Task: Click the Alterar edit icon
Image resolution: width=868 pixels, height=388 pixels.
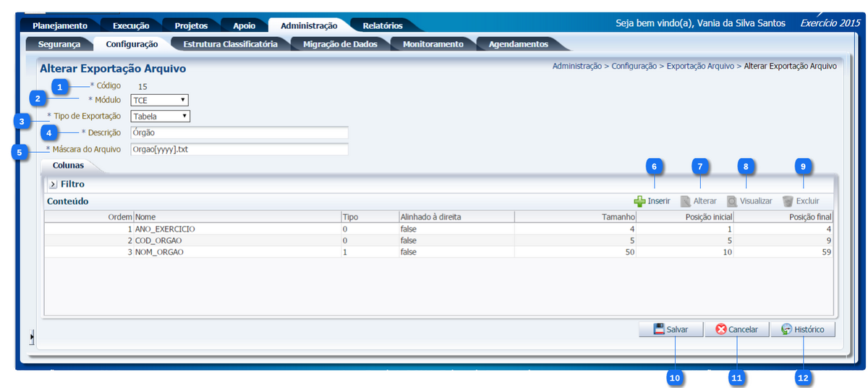Action: [686, 201]
